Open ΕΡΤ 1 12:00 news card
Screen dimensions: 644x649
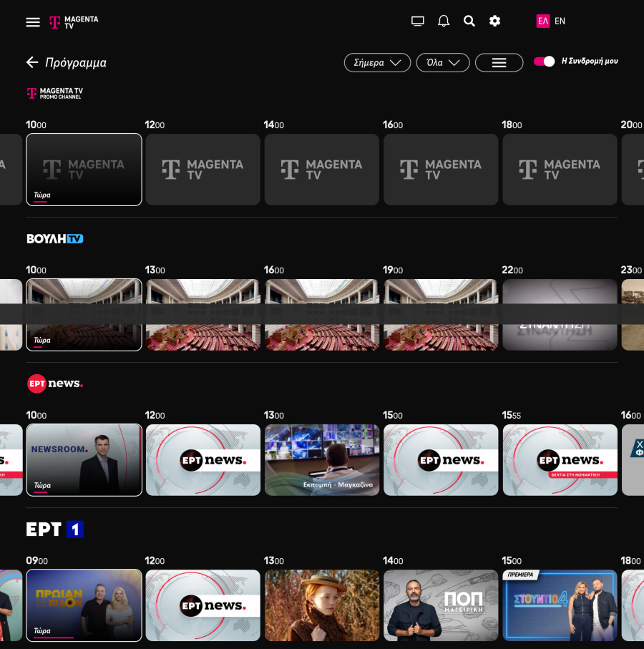tap(203, 605)
